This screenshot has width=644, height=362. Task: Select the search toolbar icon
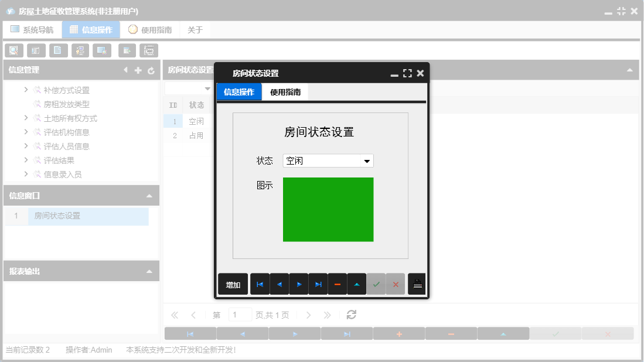(13, 50)
